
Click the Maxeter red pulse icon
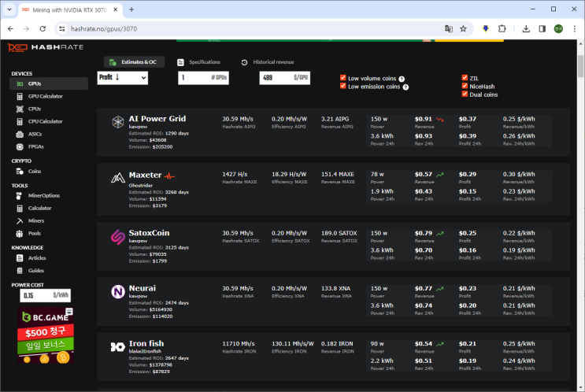(x=170, y=176)
